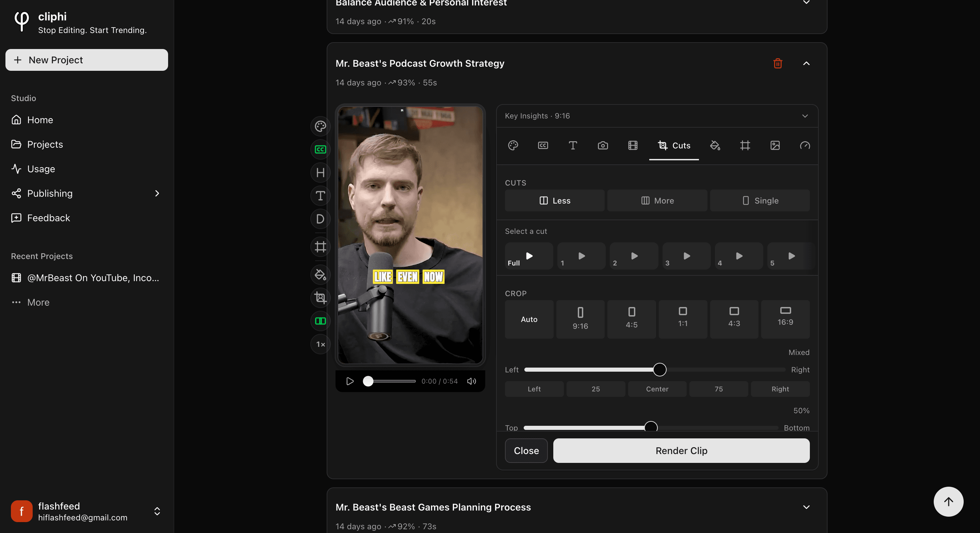Select the 16:9 crop ratio

pos(785,320)
